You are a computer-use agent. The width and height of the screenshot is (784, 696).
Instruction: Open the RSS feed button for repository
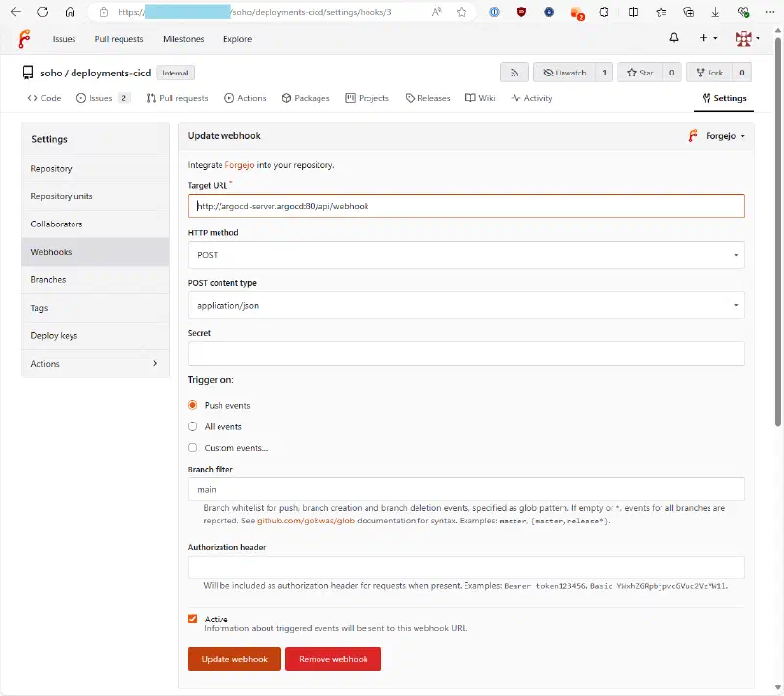click(514, 73)
